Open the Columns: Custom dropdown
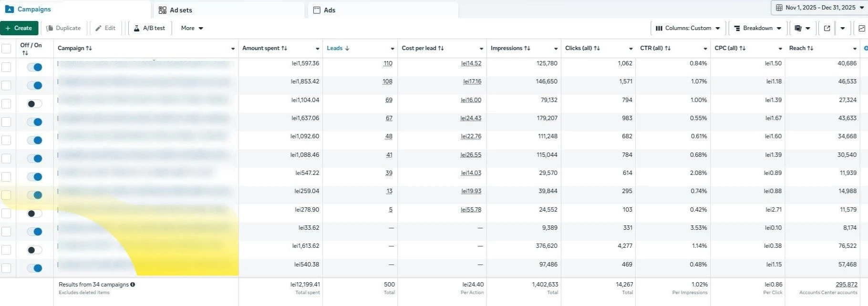868x306 pixels. [688, 28]
